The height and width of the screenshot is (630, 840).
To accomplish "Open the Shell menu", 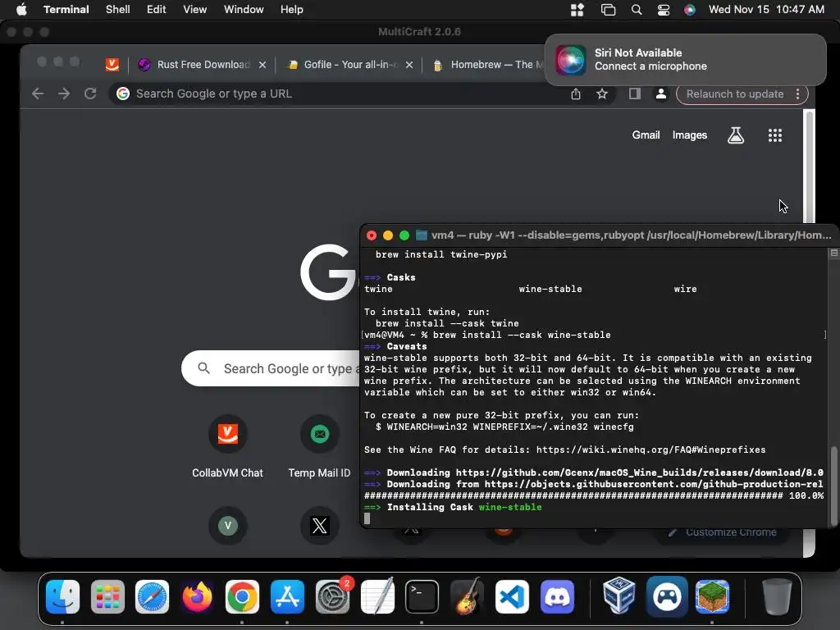I will (118, 10).
